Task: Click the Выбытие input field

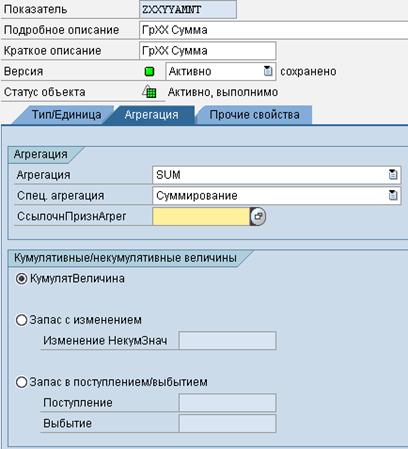Action: [228, 423]
